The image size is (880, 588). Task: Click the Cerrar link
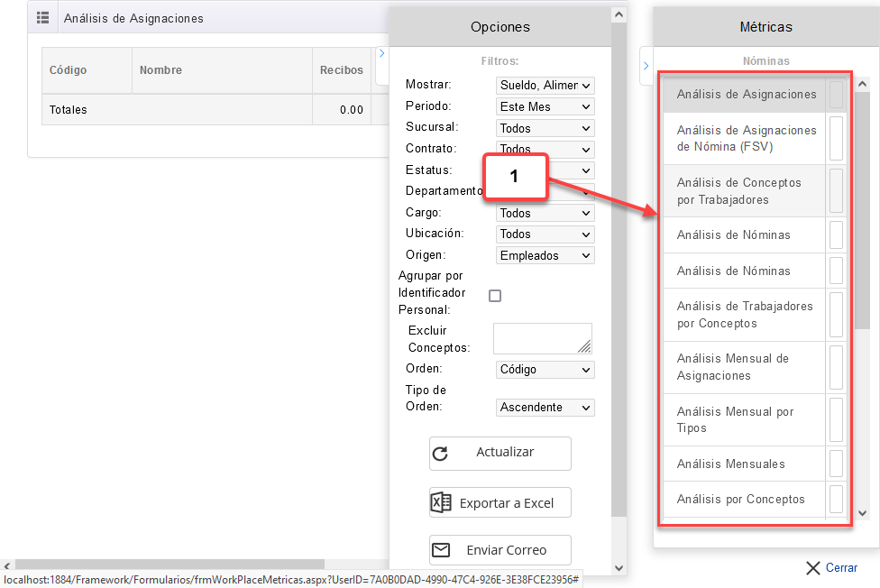tap(841, 568)
